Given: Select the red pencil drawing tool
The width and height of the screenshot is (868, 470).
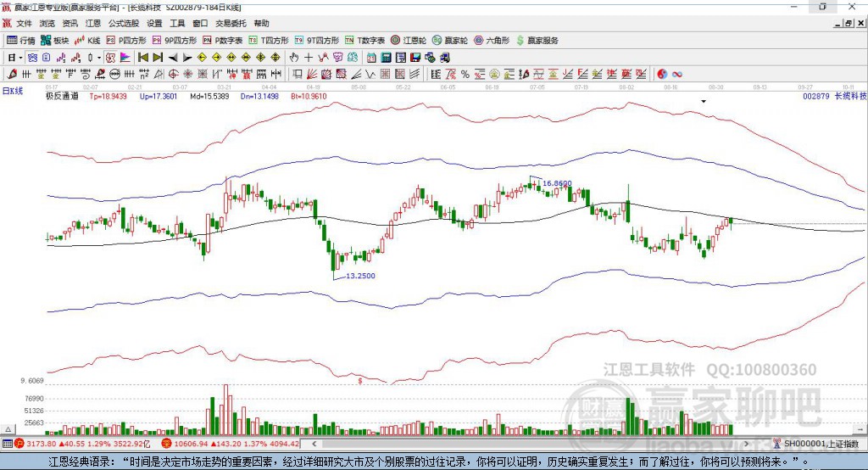Looking at the screenshot, I should pyautogui.click(x=12, y=74).
